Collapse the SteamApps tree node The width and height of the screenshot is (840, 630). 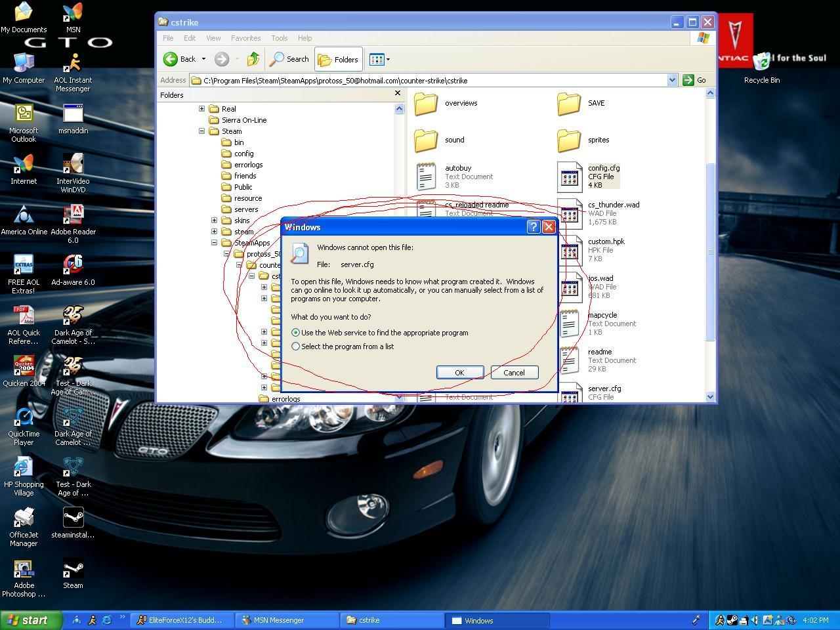(214, 243)
